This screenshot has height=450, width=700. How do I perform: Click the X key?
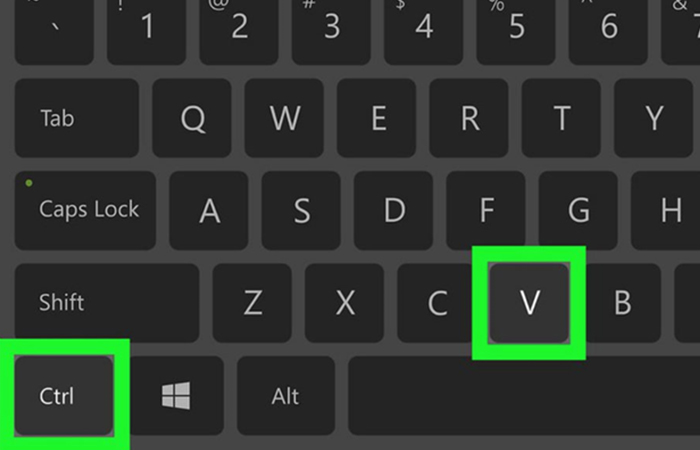pyautogui.click(x=345, y=303)
